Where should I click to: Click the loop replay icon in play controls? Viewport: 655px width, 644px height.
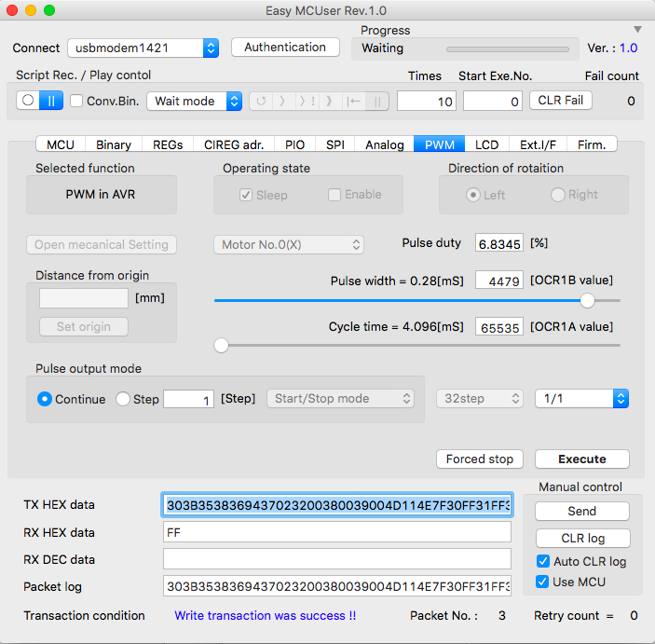(261, 102)
